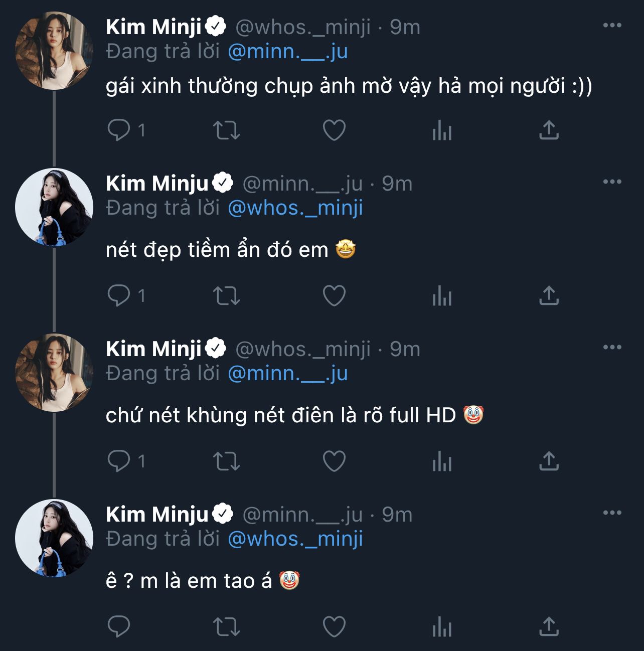Share the last tweet in the thread
Viewport: 644px width, 651px height.
549,627
